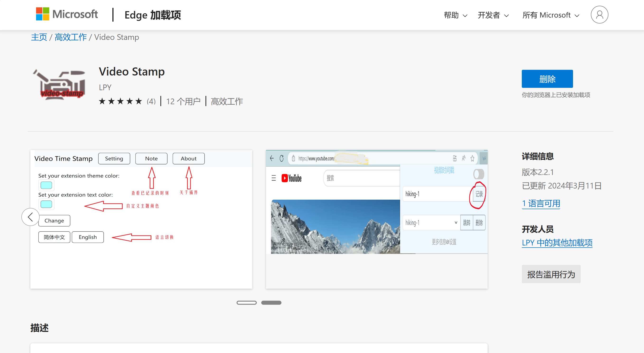644x353 pixels.
Task: Click the YouTube logo in the screenshot
Action: click(291, 178)
